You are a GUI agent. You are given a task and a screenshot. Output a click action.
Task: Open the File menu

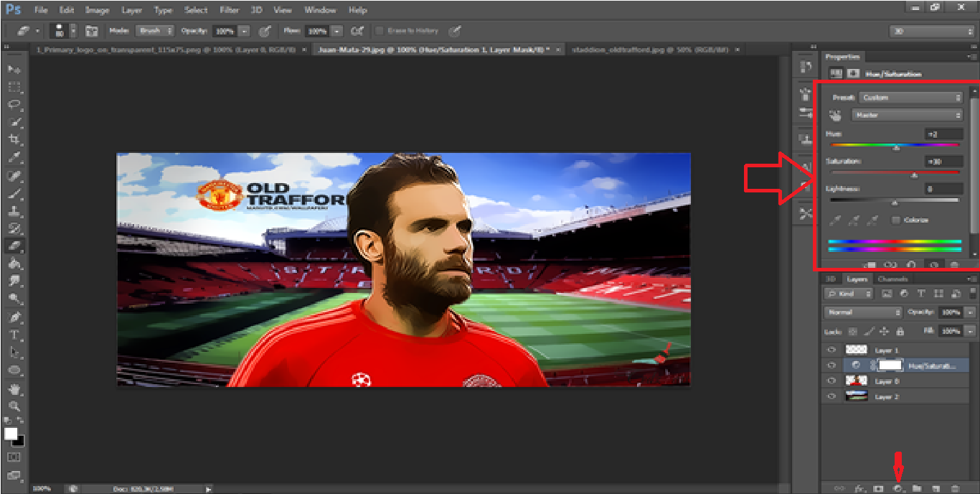[41, 10]
